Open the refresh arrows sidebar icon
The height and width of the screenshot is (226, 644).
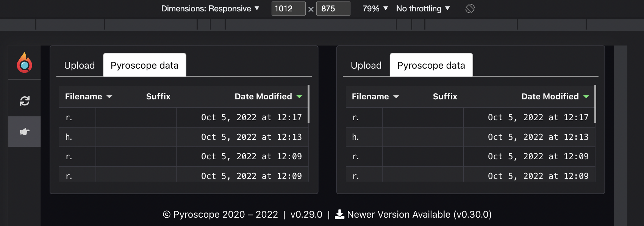click(x=25, y=101)
